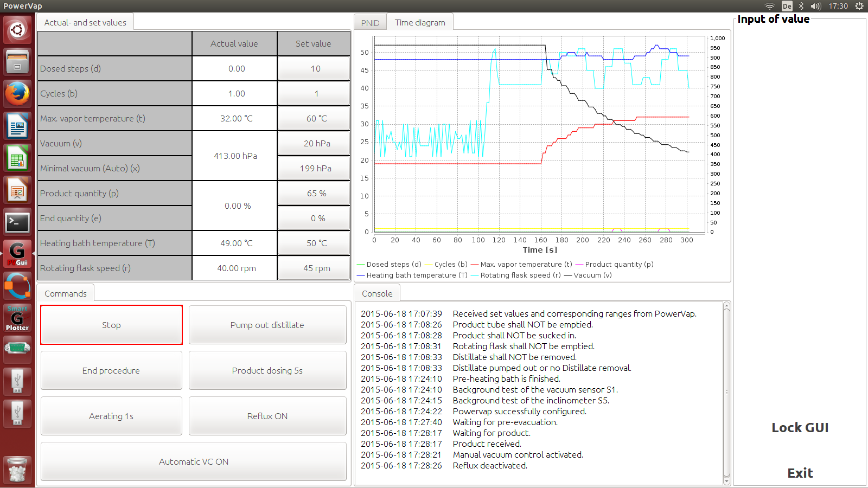Viewport: 868px width, 488px height.
Task: Select the Console tab
Action: pos(377,293)
